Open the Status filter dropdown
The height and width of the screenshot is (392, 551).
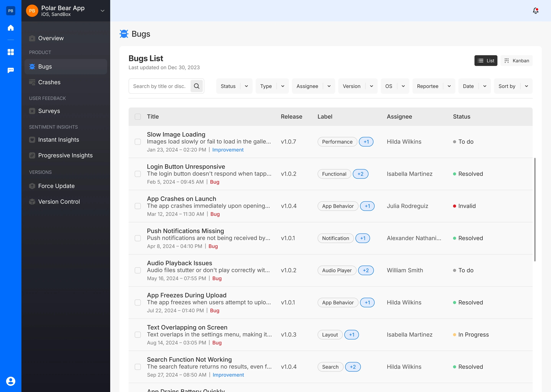[234, 86]
